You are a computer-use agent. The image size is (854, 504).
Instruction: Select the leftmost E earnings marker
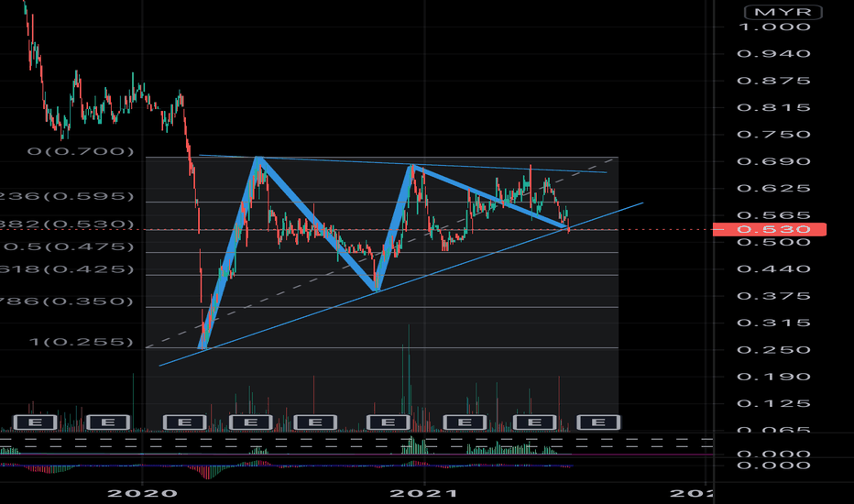[x=35, y=422]
